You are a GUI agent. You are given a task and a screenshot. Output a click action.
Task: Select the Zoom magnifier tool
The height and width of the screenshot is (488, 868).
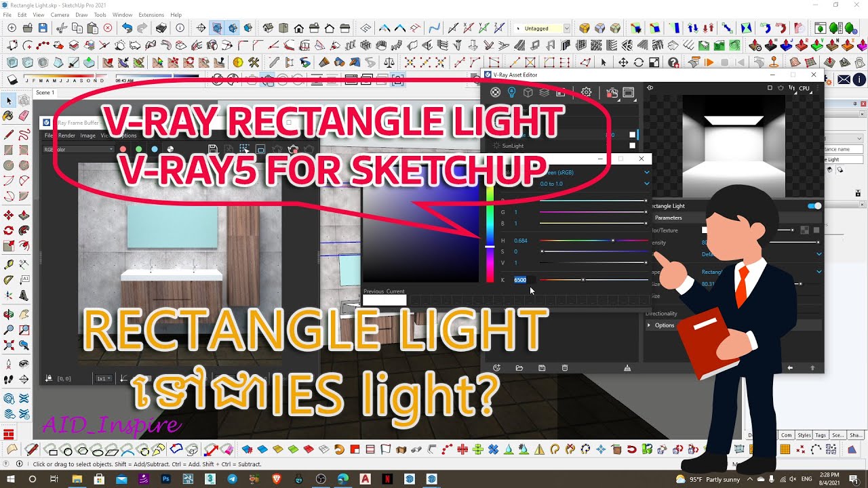[9, 330]
